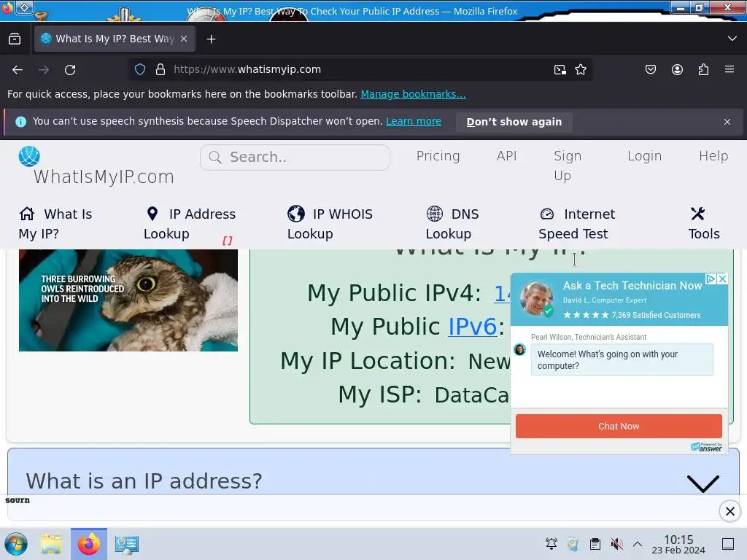Open the list all tabs dropdown
This screenshot has height=560, width=747.
(732, 39)
